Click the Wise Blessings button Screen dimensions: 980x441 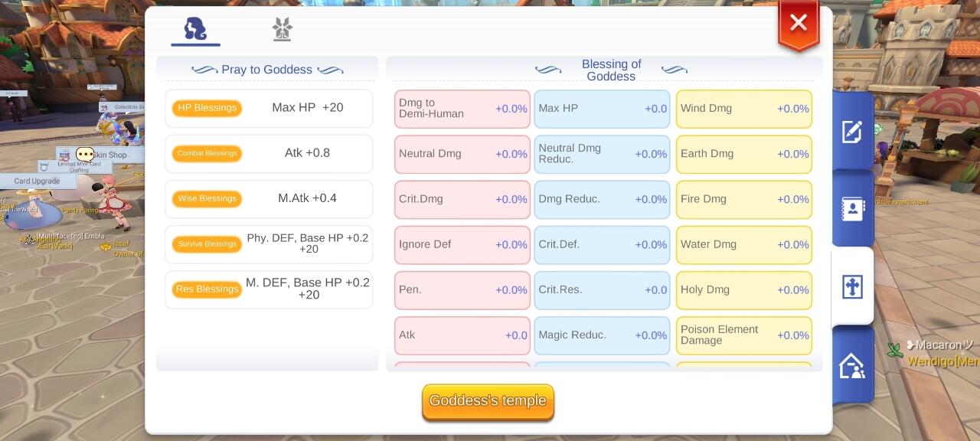(x=207, y=199)
